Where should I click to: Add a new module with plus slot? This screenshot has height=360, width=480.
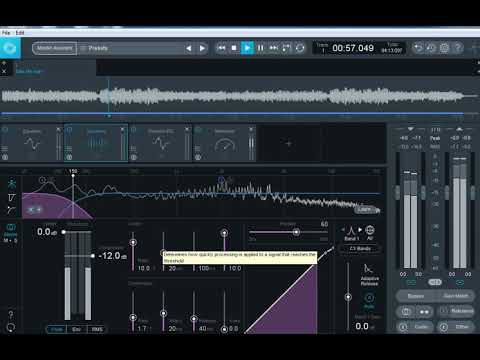tap(289, 144)
